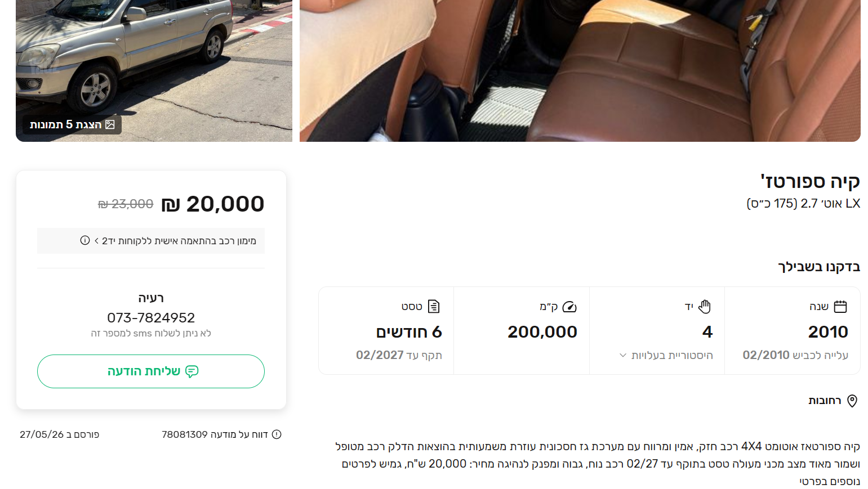Click the document icon next to טסט
Viewport: 868px width, 489px height.
click(434, 307)
